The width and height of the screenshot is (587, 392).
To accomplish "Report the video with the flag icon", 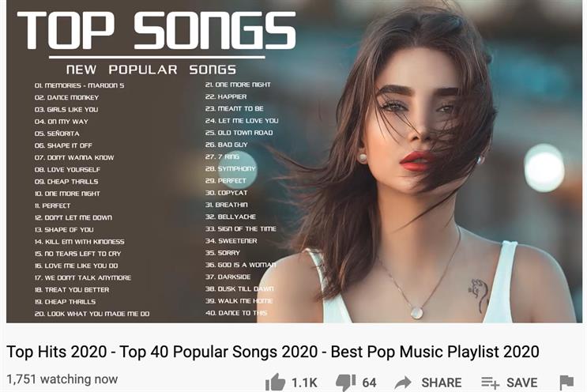I will (566, 383).
